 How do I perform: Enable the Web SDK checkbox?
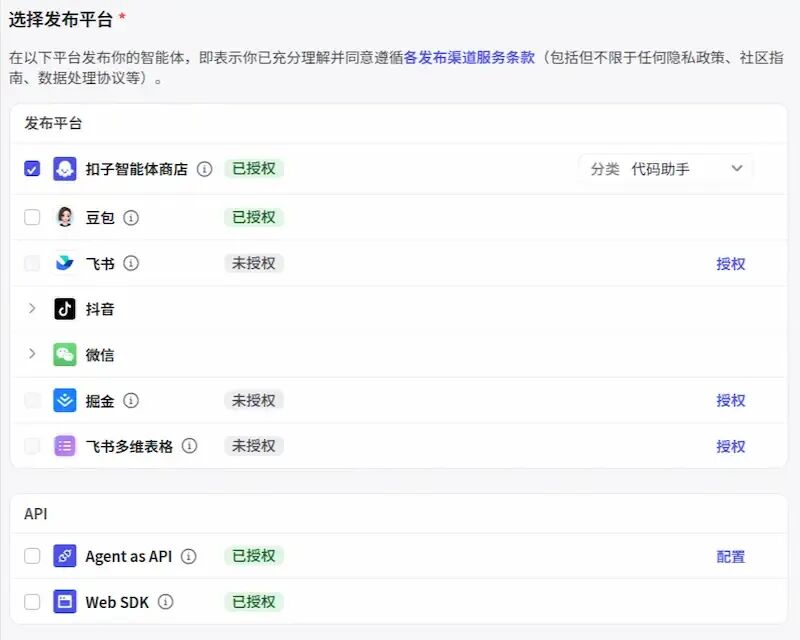click(x=32, y=602)
